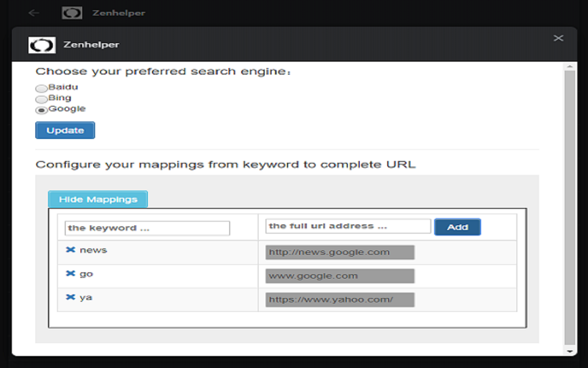Collapse the list with Hide Mappings
Viewport: 588px width, 368px height.
tap(98, 200)
